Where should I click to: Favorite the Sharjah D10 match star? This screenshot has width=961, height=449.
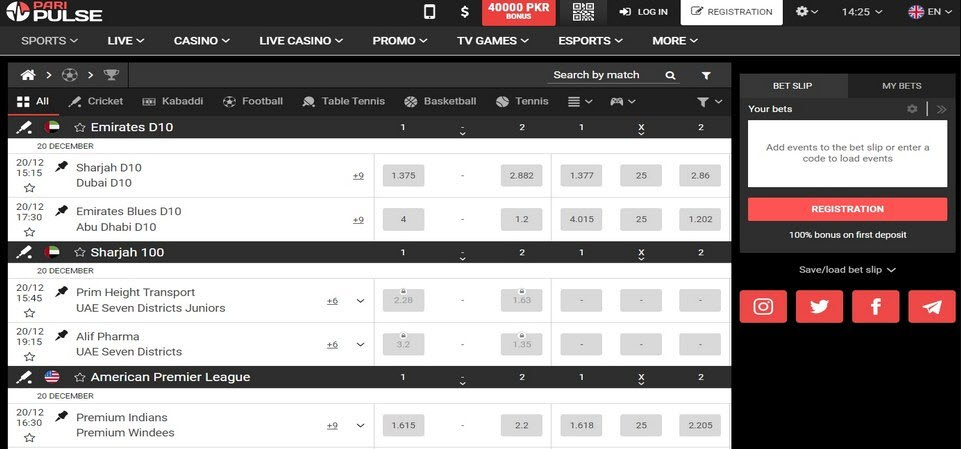tap(29, 188)
